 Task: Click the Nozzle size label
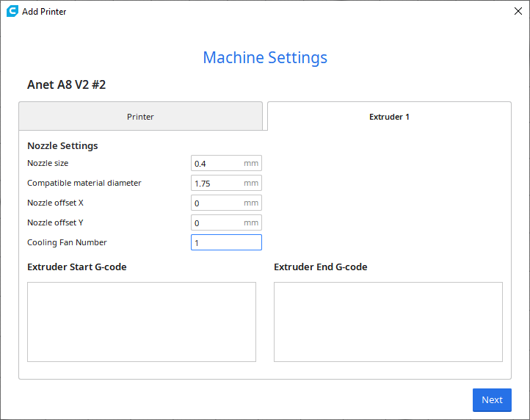click(x=48, y=163)
